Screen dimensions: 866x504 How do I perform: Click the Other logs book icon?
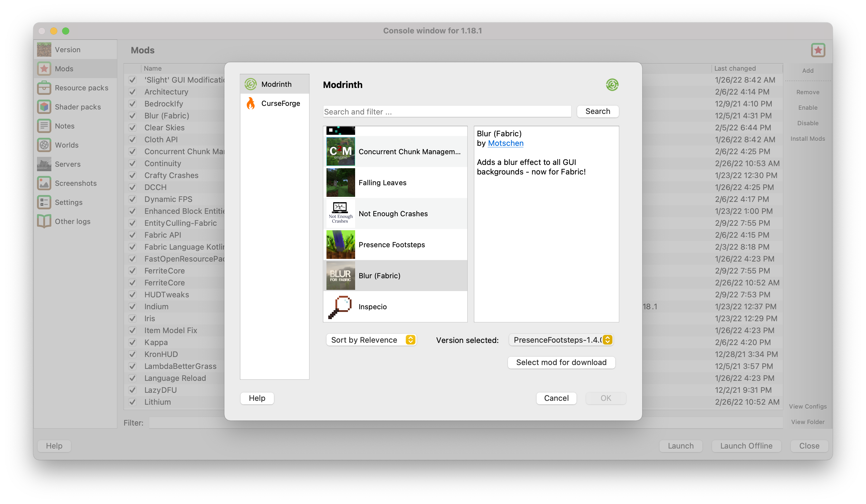44,221
